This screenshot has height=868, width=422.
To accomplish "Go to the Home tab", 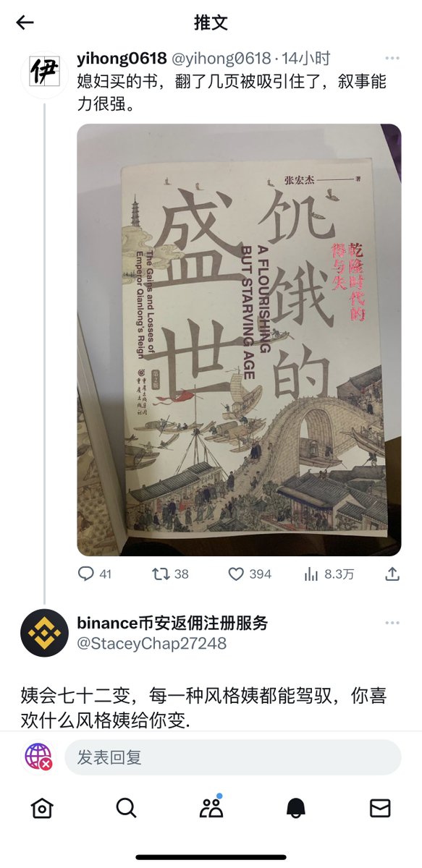I will (x=42, y=808).
